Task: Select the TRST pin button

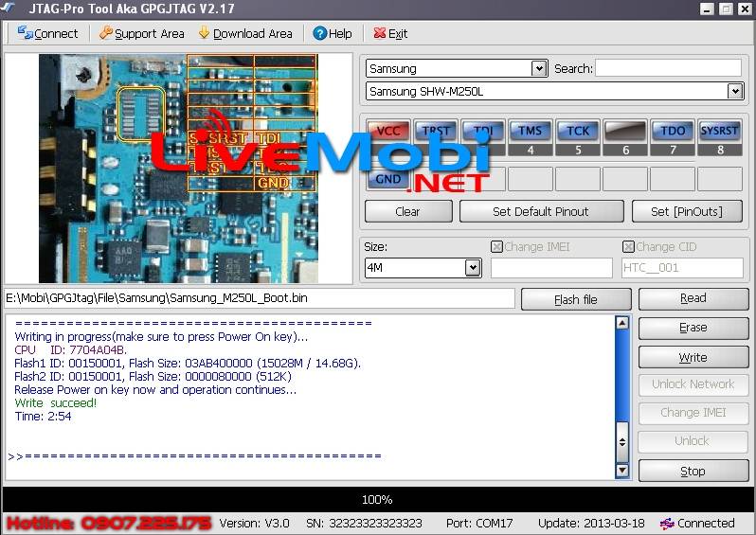Action: click(436, 131)
